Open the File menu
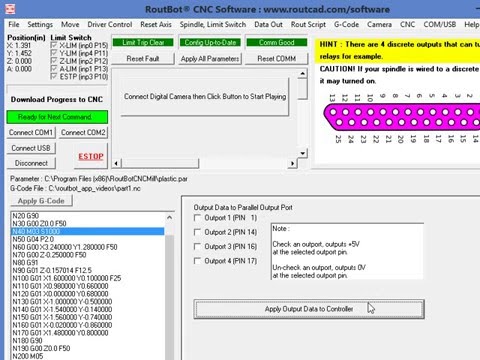 tap(14, 25)
